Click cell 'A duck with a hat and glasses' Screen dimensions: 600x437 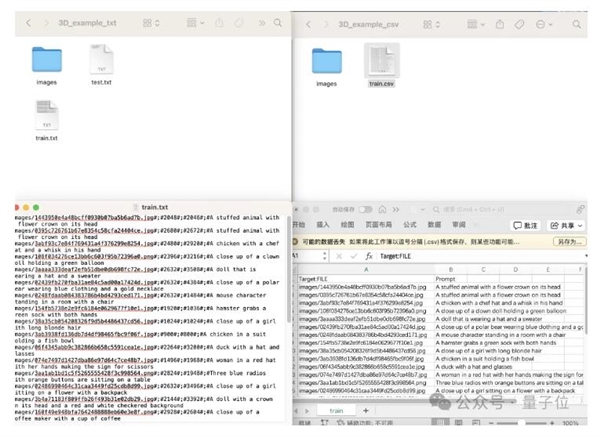click(x=474, y=367)
